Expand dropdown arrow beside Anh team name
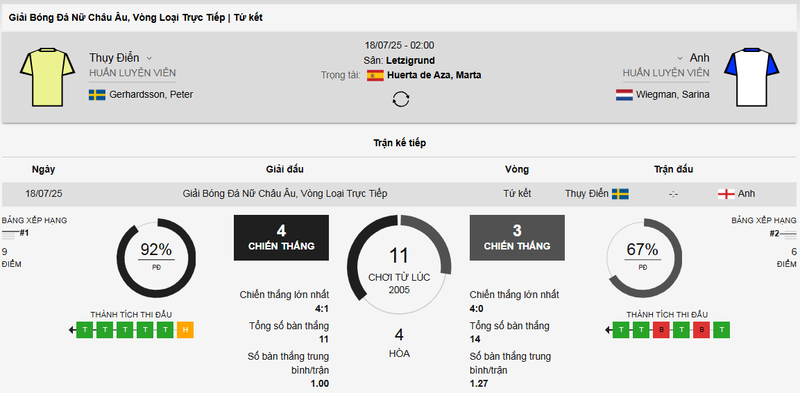 pyautogui.click(x=680, y=58)
